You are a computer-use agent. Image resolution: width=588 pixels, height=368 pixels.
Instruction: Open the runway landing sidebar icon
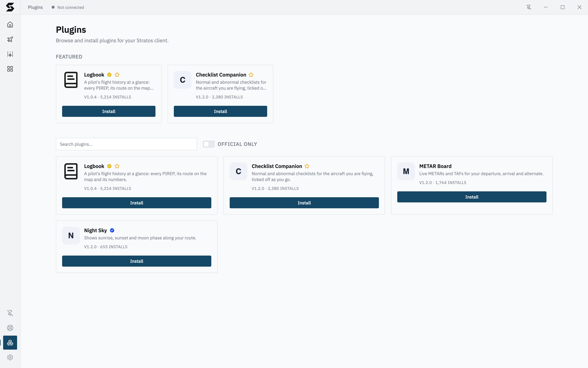10,54
